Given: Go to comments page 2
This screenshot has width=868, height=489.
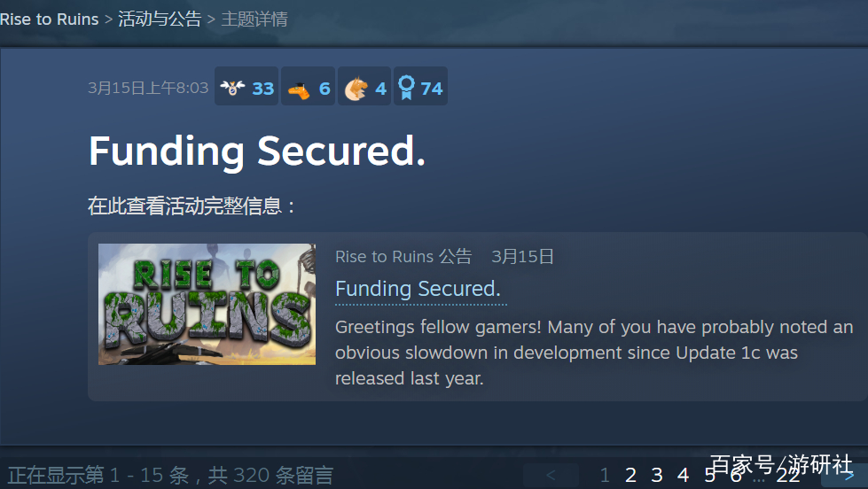Looking at the screenshot, I should point(630,475).
